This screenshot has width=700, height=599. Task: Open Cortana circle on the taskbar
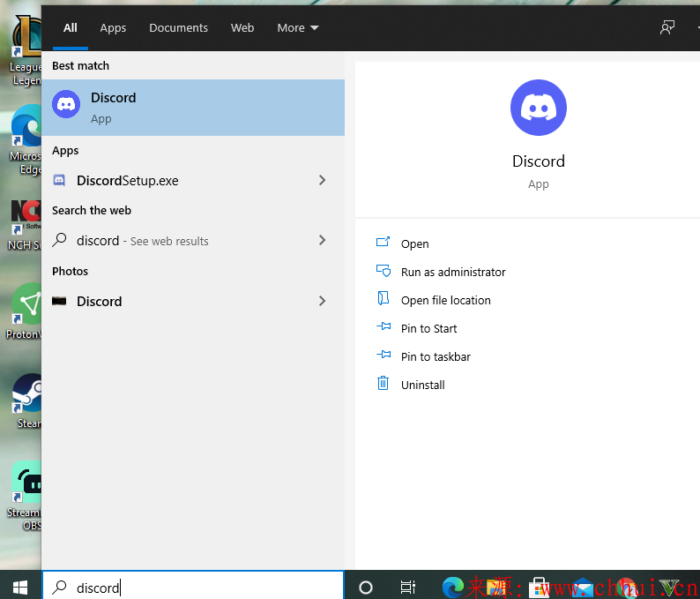[366, 587]
